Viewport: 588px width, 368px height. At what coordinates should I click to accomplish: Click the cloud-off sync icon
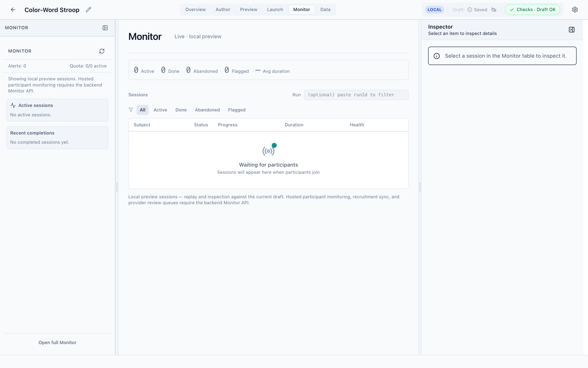pos(494,9)
